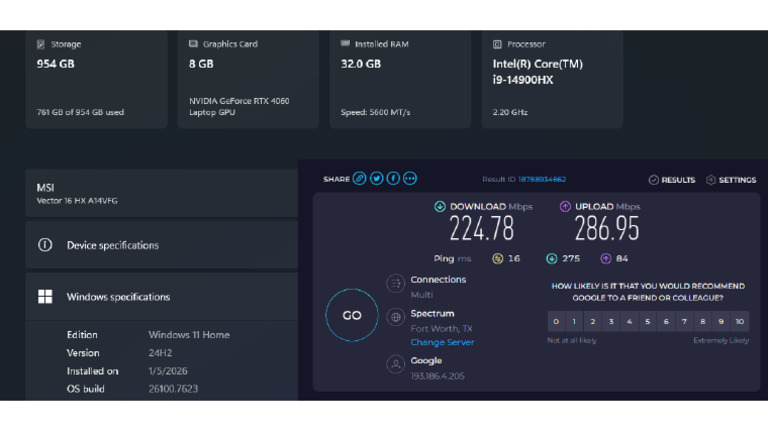The image size is (768, 431).
Task: Select the 224.78 download speed value
Action: pyautogui.click(x=482, y=229)
